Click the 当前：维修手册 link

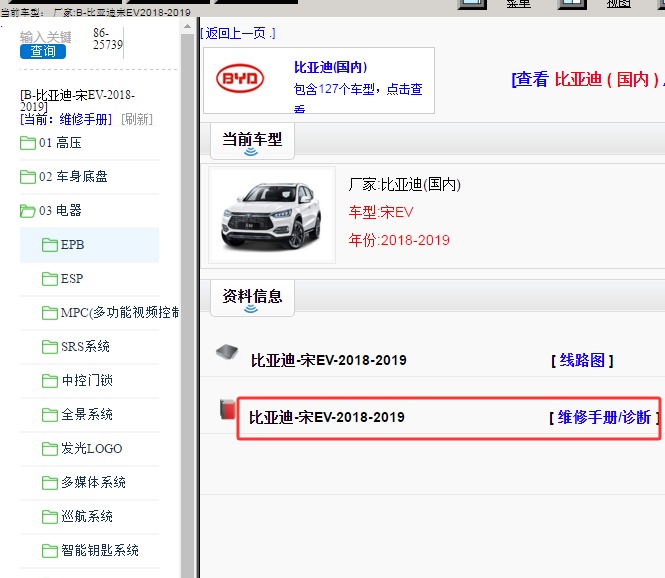click(66, 119)
